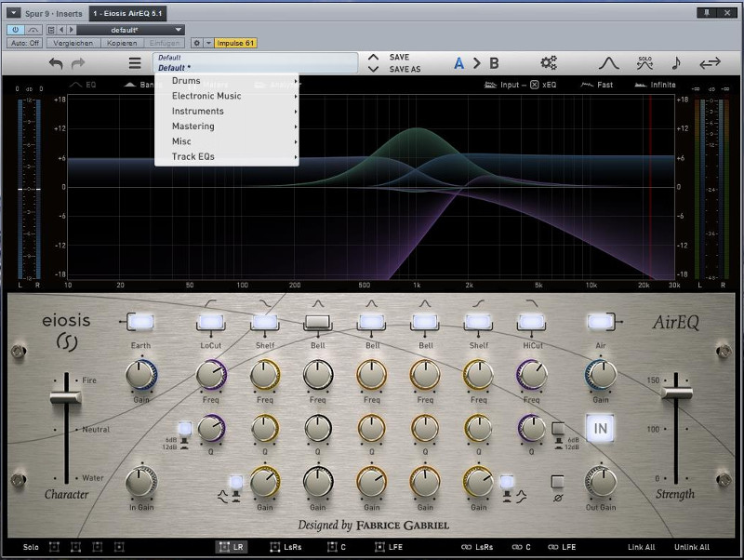Click the Earth Gain knob
This screenshot has height=560, width=744.
tap(141, 376)
